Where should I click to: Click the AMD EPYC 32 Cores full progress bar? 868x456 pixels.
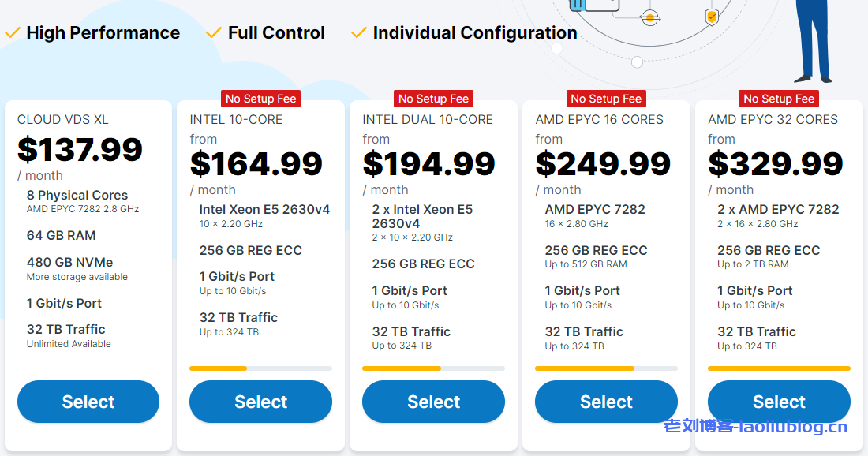[779, 368]
